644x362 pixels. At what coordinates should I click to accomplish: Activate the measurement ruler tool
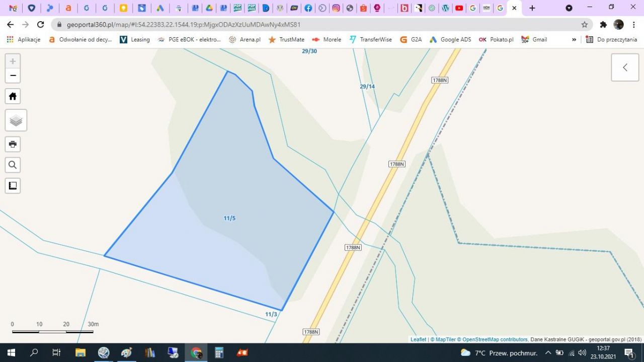coord(13,185)
